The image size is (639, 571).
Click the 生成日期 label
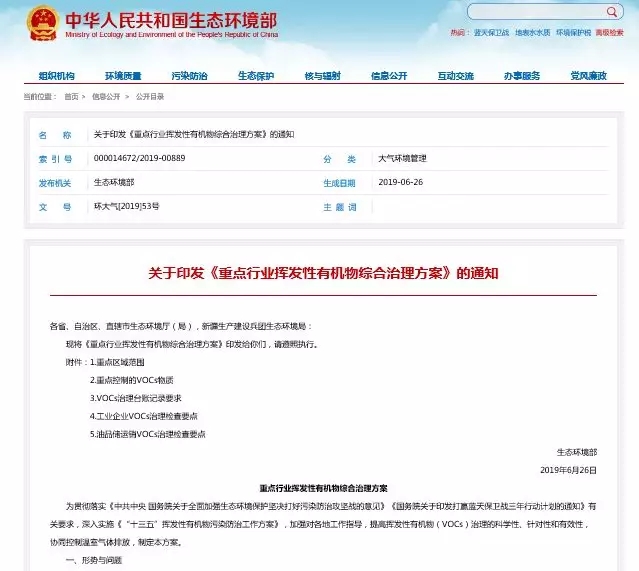339,183
